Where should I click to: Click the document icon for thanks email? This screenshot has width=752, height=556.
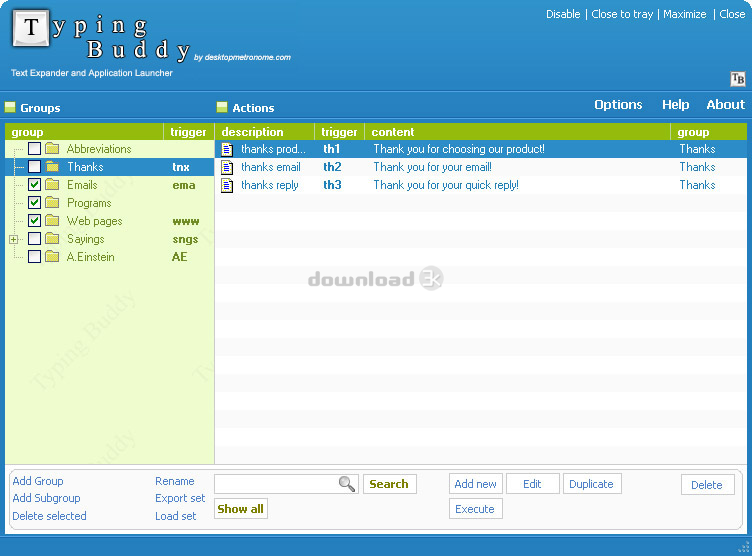227,167
